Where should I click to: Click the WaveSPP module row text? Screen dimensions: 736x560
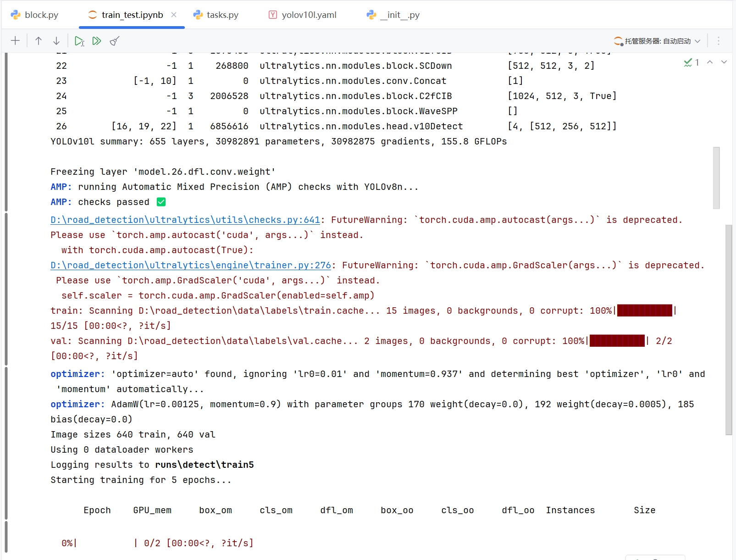tap(359, 111)
